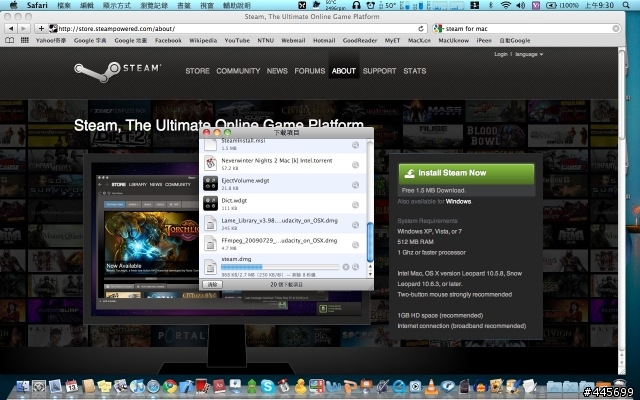Open the Facebook bookmark

point(168,40)
